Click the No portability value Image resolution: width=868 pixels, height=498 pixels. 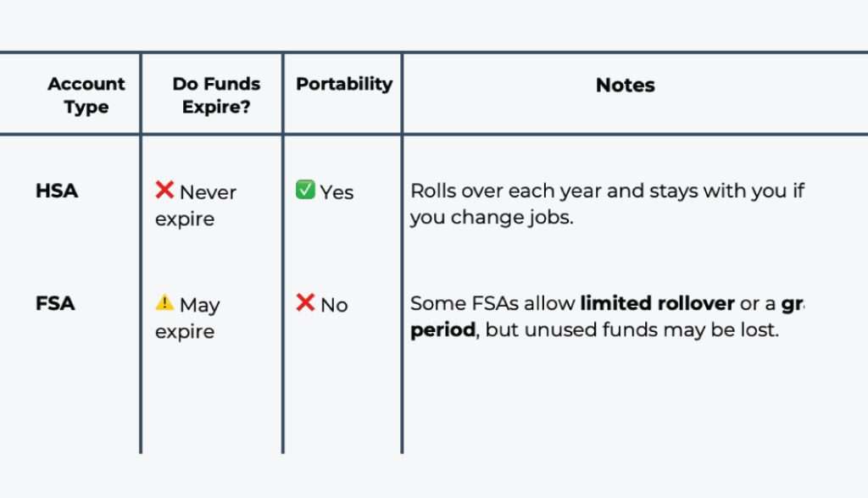tap(334, 305)
